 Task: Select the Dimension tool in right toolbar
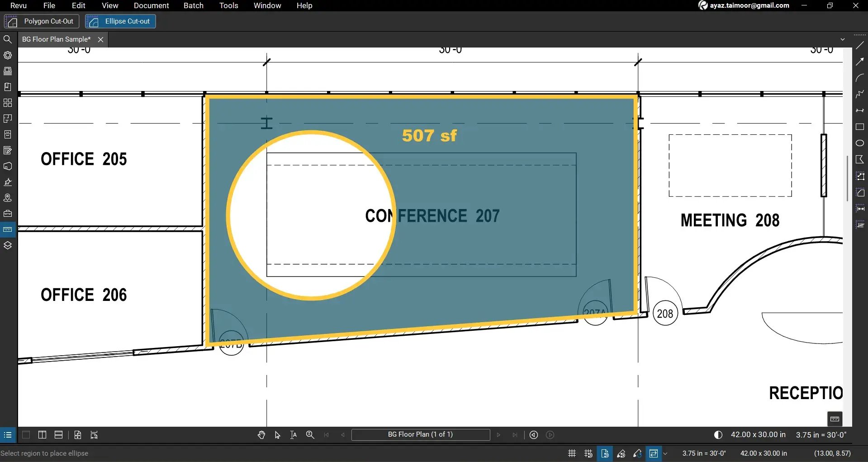860,110
